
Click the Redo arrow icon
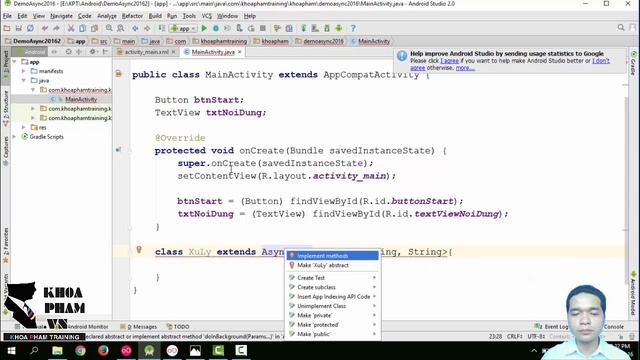(56, 28)
